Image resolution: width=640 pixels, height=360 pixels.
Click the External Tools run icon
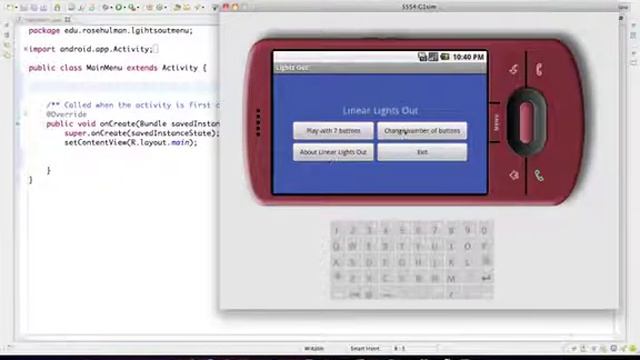[x=132, y=7]
